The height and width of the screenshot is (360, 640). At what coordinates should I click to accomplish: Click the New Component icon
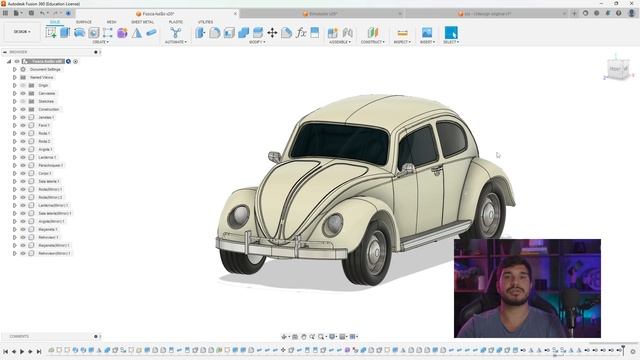coord(333,33)
